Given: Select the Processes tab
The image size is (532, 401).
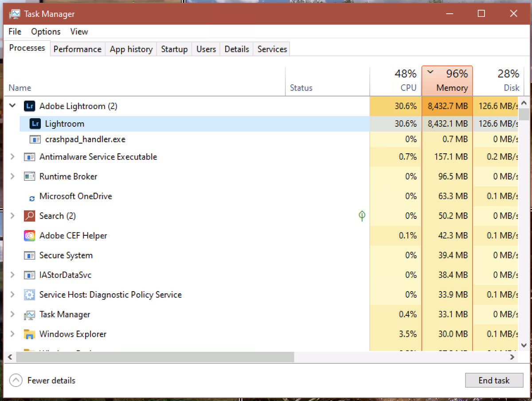Looking at the screenshot, I should [27, 48].
